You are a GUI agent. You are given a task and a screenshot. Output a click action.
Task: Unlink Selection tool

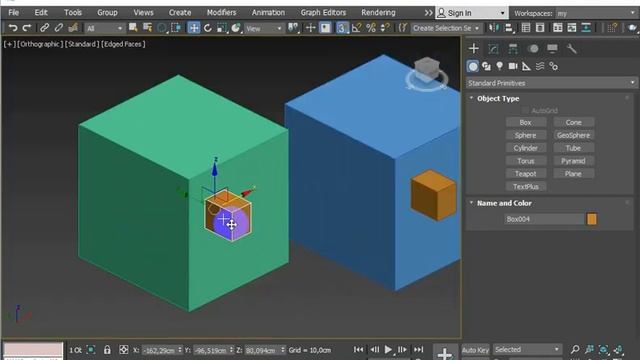[x=59, y=28]
